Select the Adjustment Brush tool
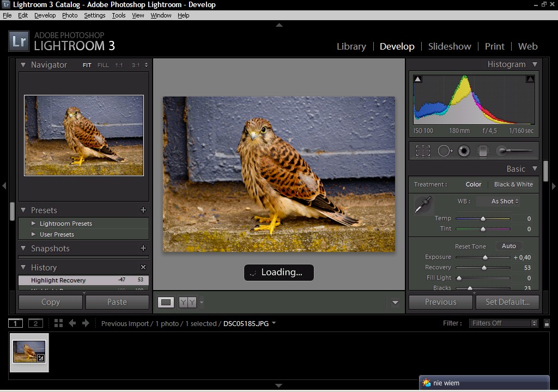The image size is (558, 392). click(515, 150)
